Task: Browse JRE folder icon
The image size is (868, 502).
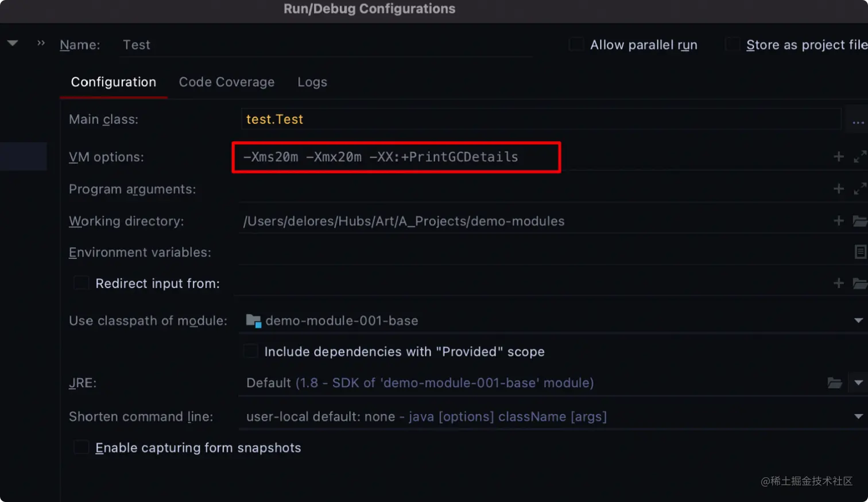Action: (x=835, y=383)
